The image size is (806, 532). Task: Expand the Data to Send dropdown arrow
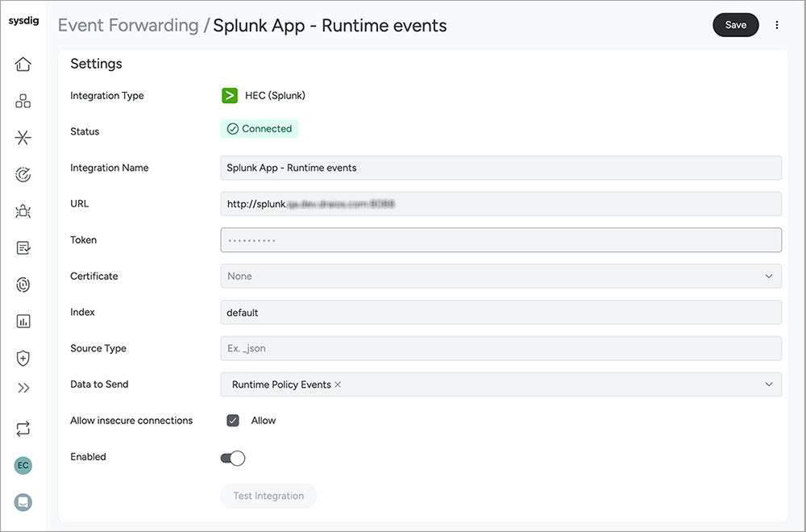point(768,384)
